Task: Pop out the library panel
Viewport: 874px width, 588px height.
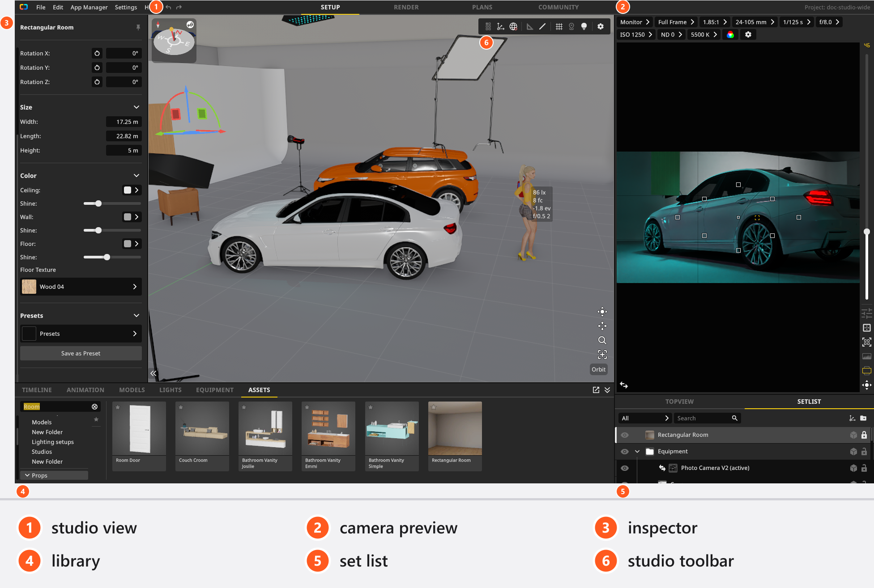Action: [x=596, y=390]
